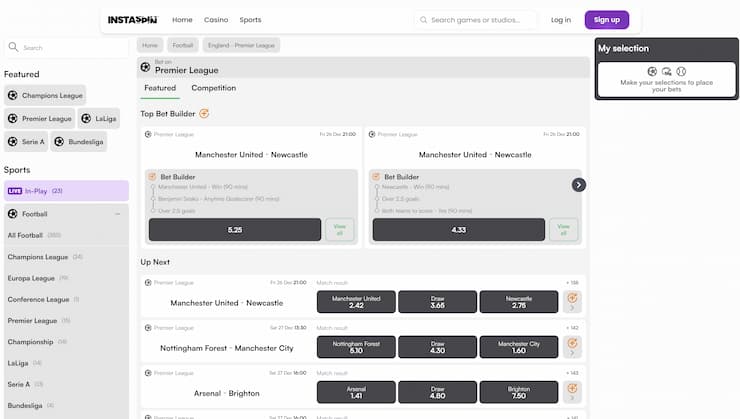Open bet builder for Manchester United - Newcastle row

click(572, 302)
